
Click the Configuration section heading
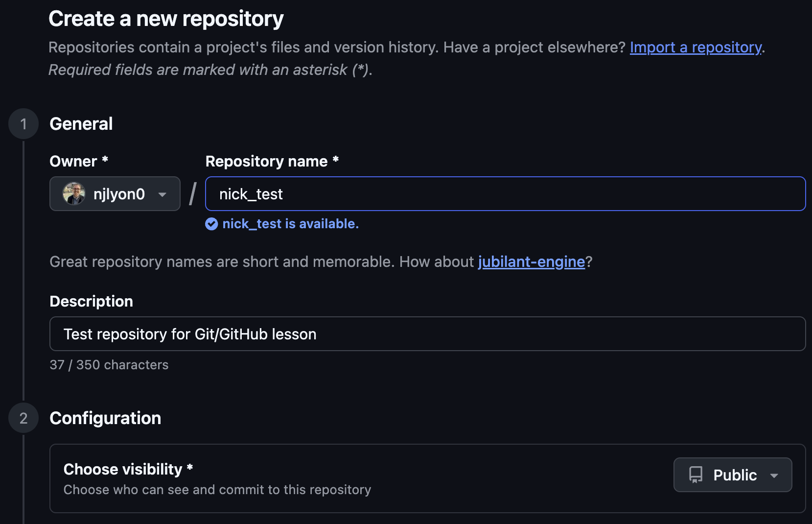pyautogui.click(x=105, y=418)
